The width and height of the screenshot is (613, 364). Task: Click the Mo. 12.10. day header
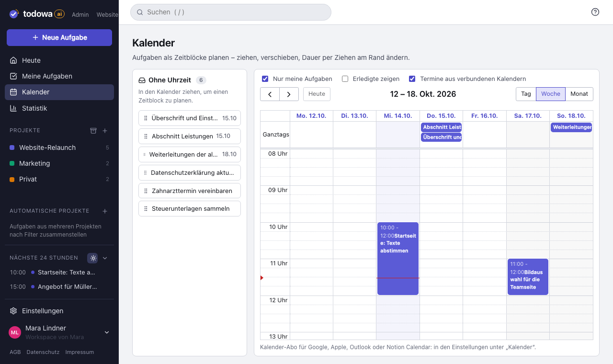[x=311, y=116]
